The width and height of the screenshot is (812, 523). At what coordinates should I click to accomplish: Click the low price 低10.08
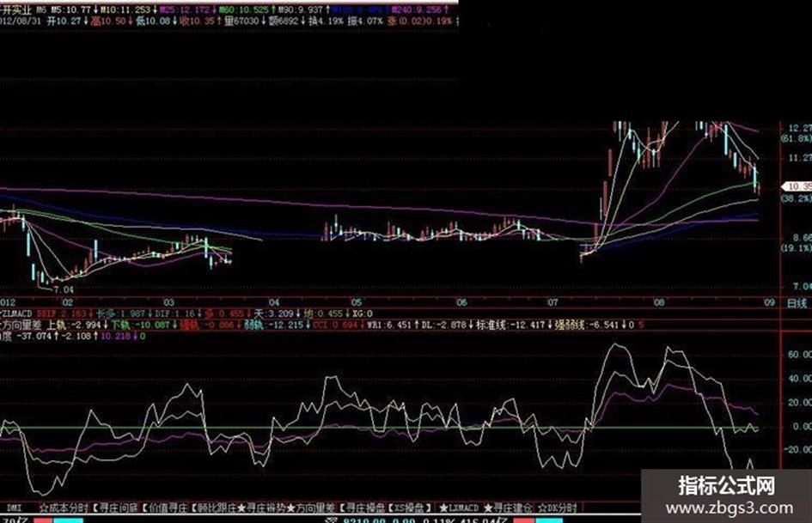point(153,21)
